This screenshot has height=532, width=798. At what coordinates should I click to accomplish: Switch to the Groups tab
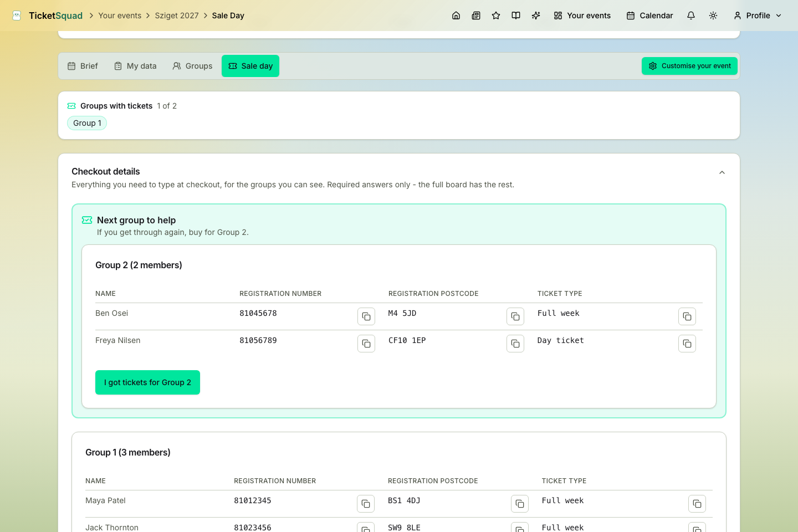point(192,66)
